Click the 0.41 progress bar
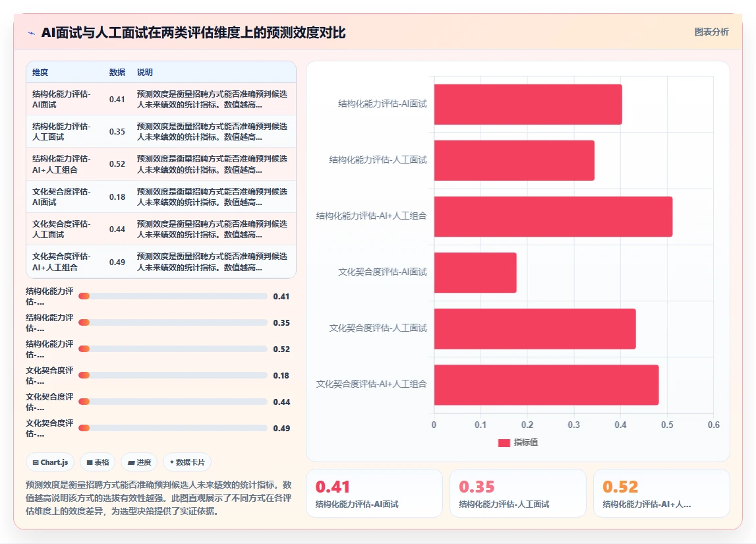Image resolution: width=756 pixels, height=544 pixels. [x=173, y=296]
